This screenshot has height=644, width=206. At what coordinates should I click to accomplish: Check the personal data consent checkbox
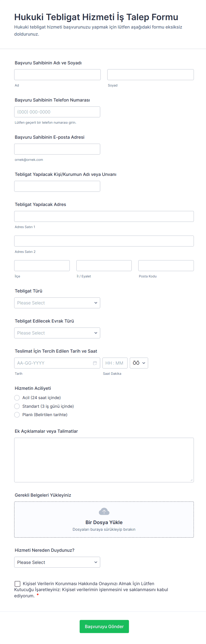17,584
